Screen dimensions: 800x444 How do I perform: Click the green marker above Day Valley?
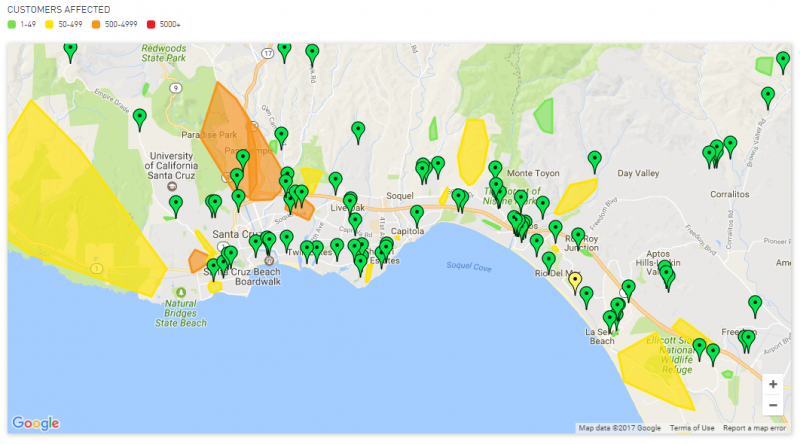pyautogui.click(x=595, y=159)
